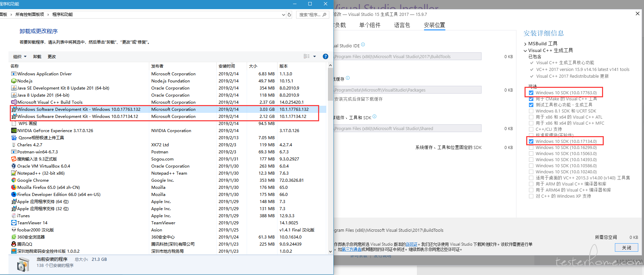Click the iTunes program icon
Image resolution: width=644 pixels, height=275 pixels.
(x=14, y=216)
